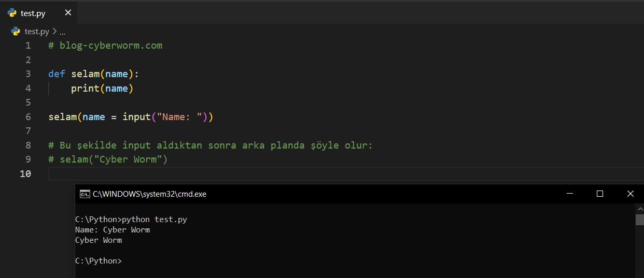This screenshot has width=644, height=278.
Task: Maximize the cmd.exe window
Action: point(600,194)
